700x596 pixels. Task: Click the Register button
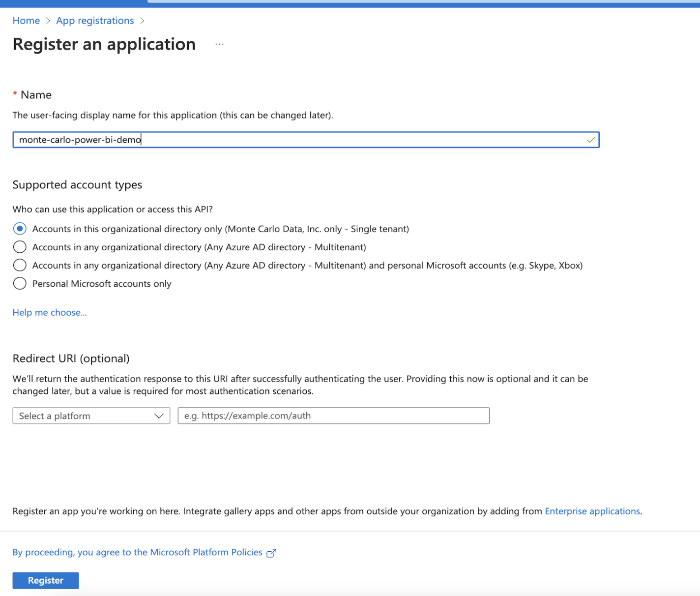[x=46, y=580]
